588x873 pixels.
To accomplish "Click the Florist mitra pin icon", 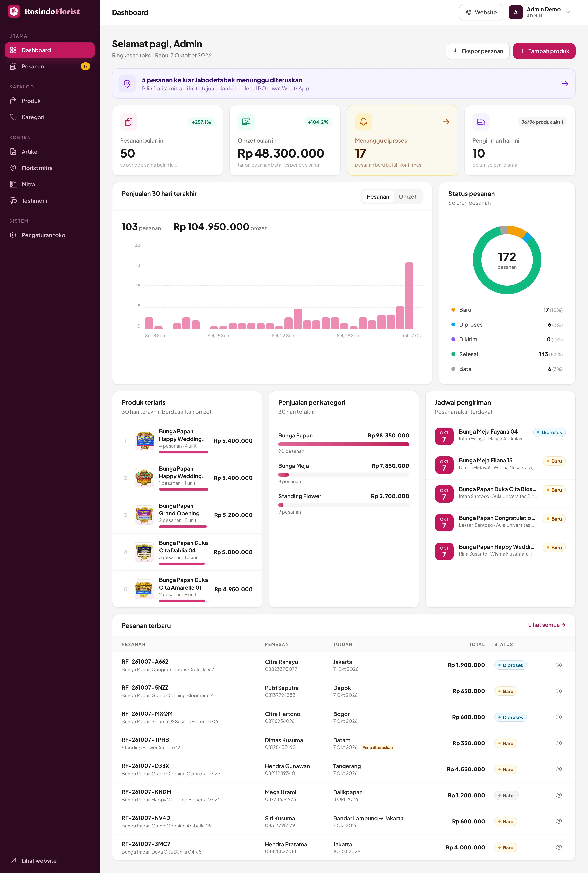I will 13,168.
